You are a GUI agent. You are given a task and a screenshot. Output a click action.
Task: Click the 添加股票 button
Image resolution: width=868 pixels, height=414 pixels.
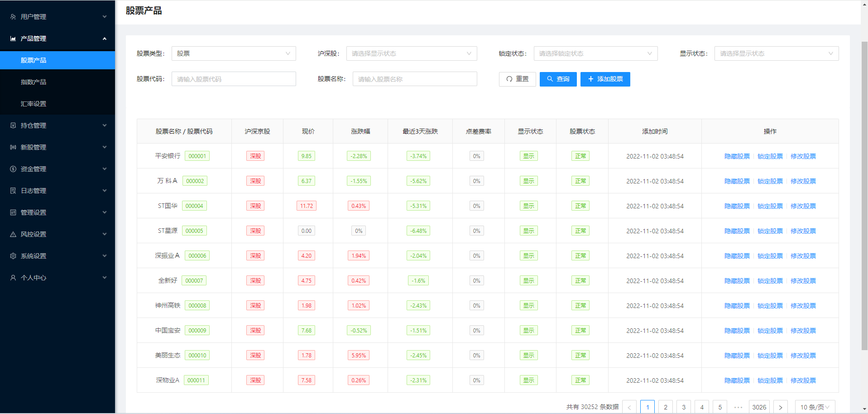coord(605,79)
